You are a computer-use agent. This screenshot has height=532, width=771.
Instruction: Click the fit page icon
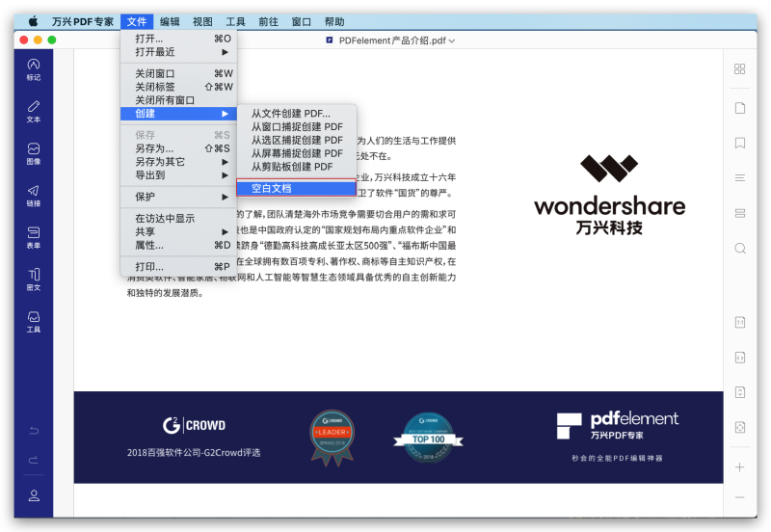point(739,427)
